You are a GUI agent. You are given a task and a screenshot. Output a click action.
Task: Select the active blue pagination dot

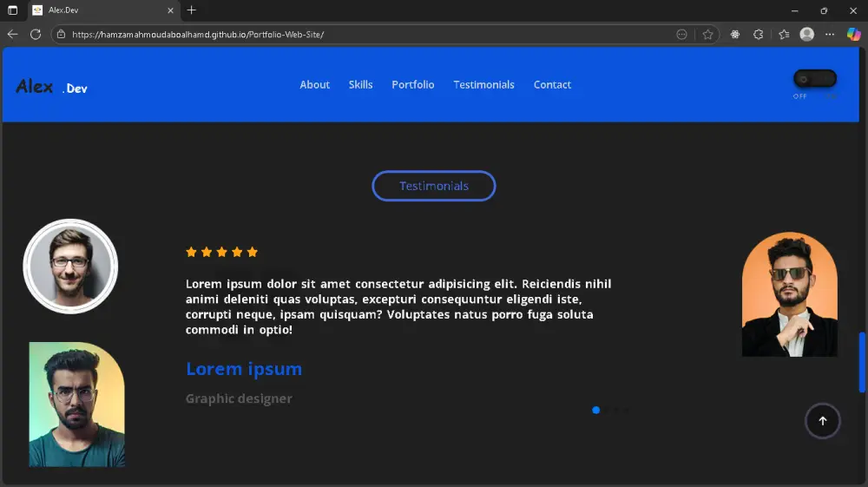point(595,410)
